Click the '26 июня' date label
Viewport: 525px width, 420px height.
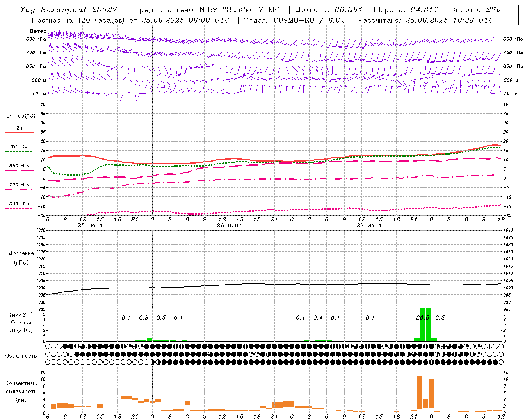(x=229, y=225)
